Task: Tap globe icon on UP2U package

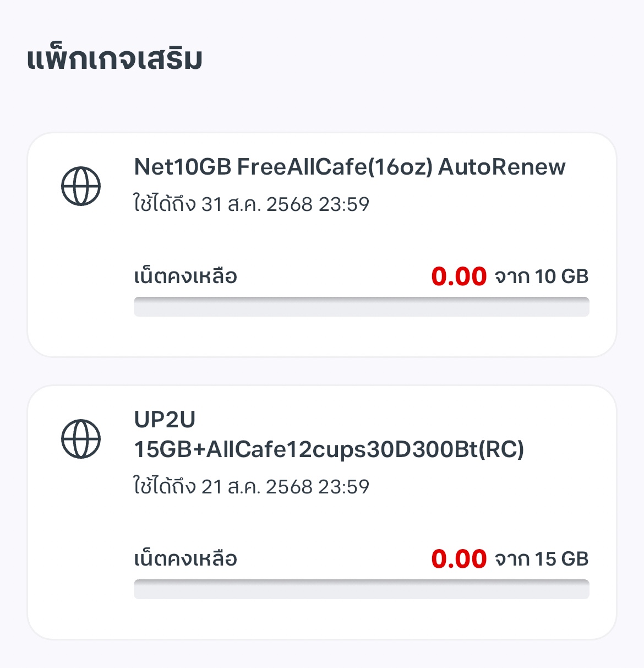Action: pyautogui.click(x=81, y=439)
